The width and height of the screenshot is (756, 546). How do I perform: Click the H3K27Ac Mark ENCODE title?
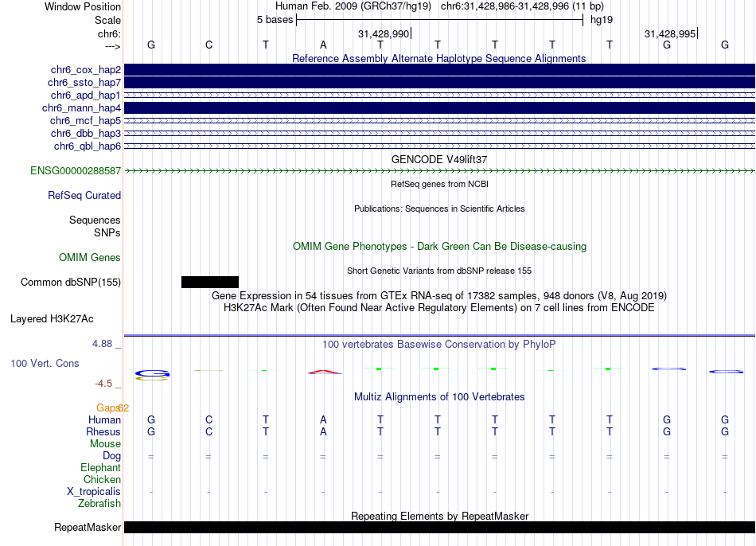point(438,308)
